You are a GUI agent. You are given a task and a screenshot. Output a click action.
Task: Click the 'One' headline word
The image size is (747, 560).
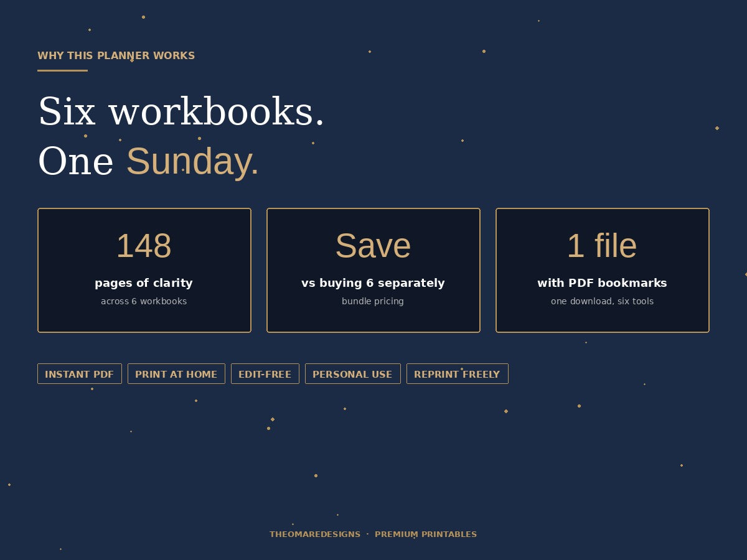coord(76,162)
